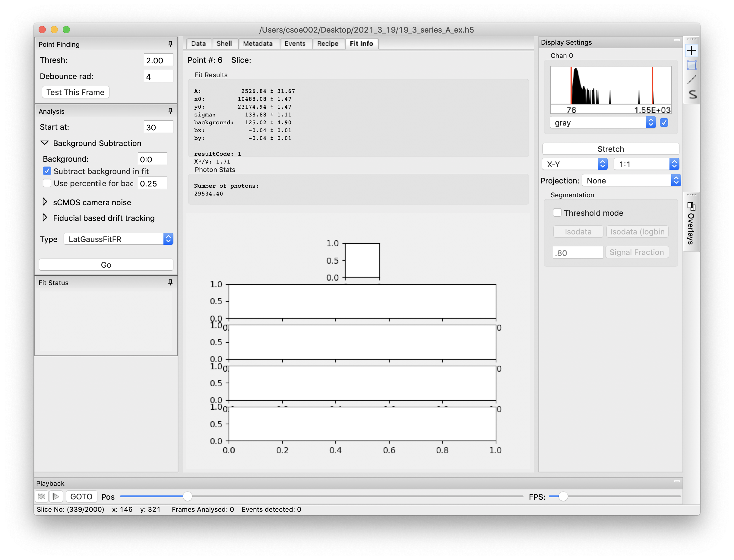Skip playback to the first frame
The image size is (734, 560).
pos(42,496)
